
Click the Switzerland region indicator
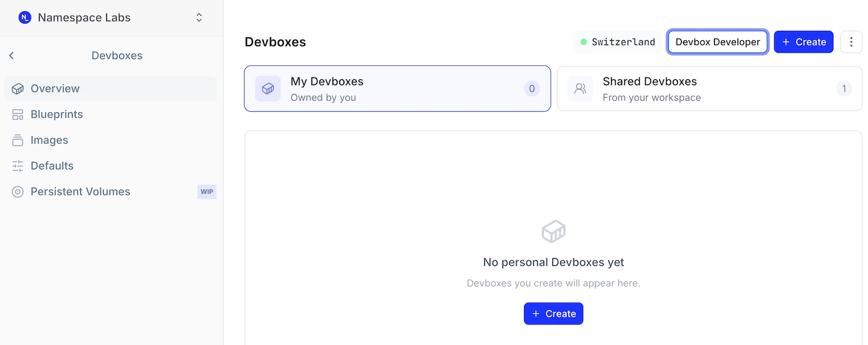[617, 42]
